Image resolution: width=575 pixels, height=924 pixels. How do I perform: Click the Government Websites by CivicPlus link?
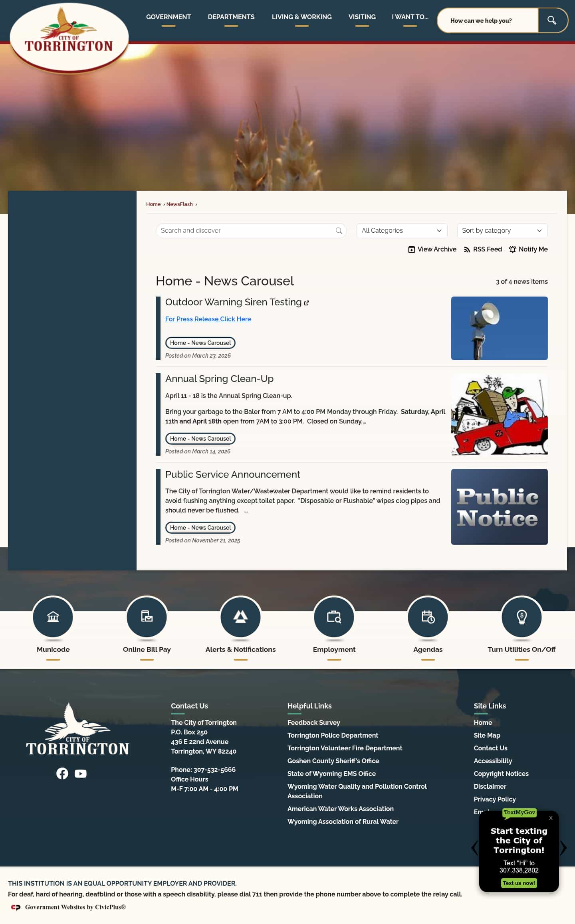(x=75, y=907)
